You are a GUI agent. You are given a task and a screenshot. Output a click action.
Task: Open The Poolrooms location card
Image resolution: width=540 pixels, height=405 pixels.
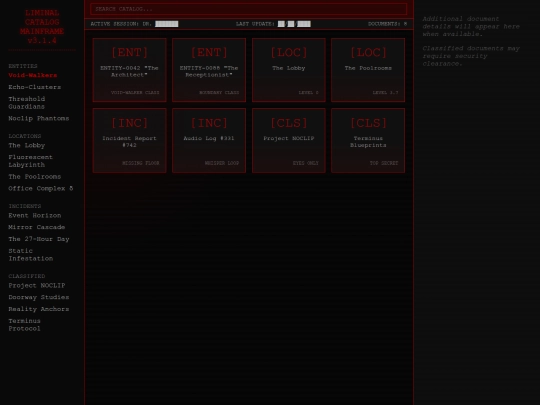[x=368, y=70]
